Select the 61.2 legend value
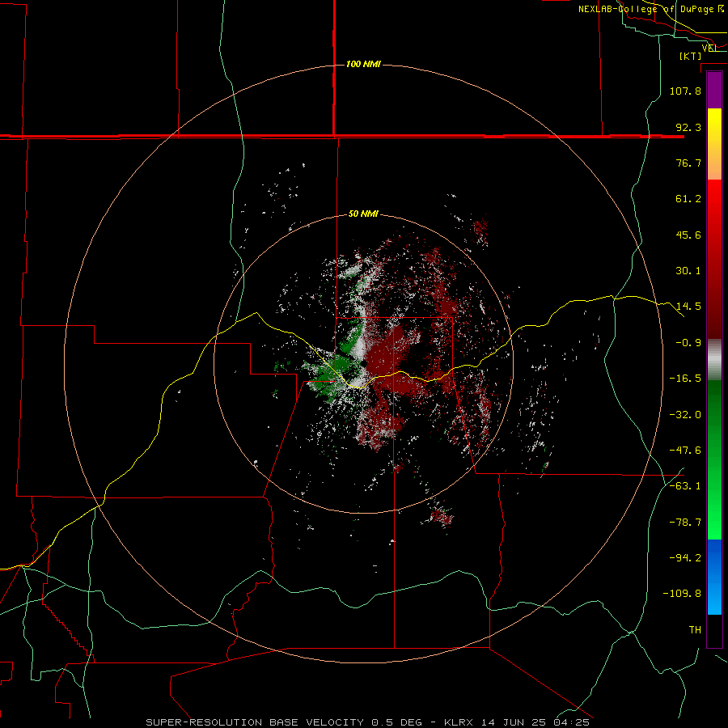728x728 pixels. point(688,199)
